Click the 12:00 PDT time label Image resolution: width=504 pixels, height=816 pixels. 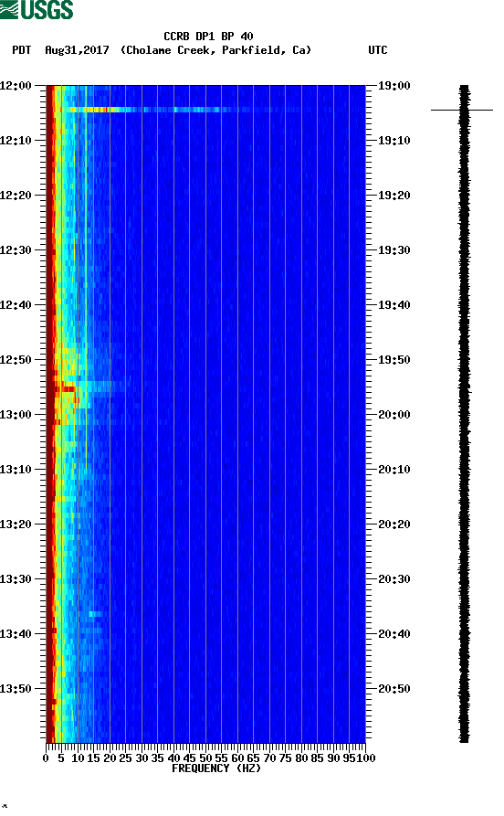tap(16, 85)
